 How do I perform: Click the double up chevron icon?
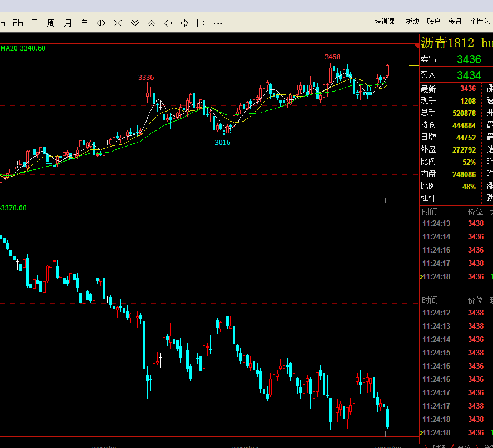pyautogui.click(x=152, y=23)
